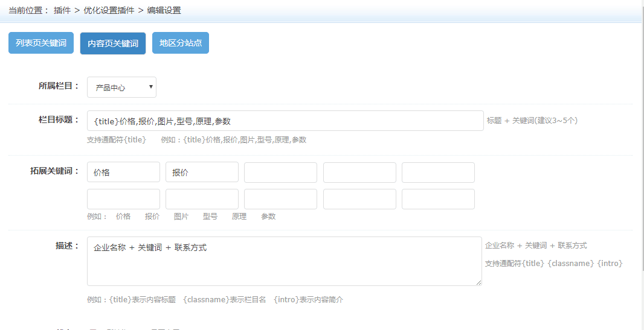Click the fourth keyword box in second row
Screen dimensions: 644x330
[x=359, y=199]
